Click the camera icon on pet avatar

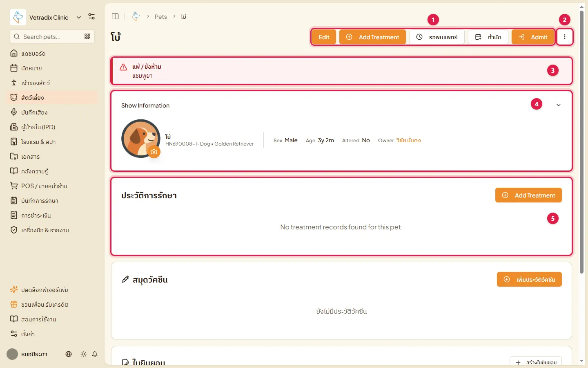154,152
